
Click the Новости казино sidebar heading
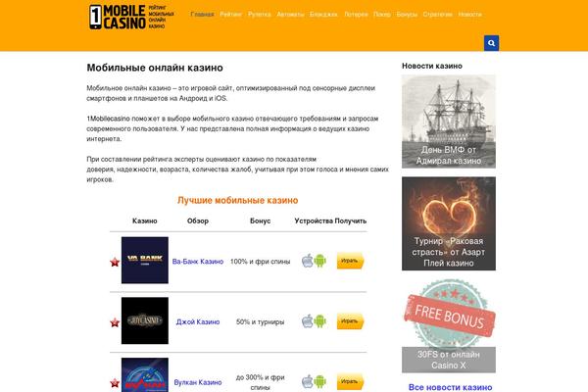tap(432, 66)
